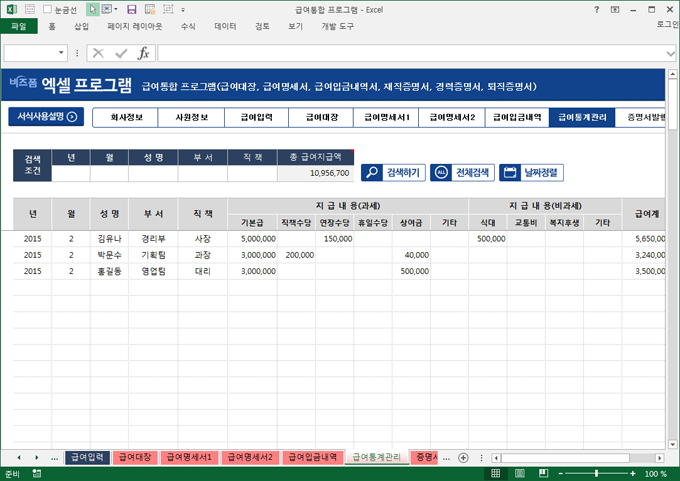The image size is (680, 481).
Task: Click the zoom slider in status bar
Action: [x=596, y=474]
